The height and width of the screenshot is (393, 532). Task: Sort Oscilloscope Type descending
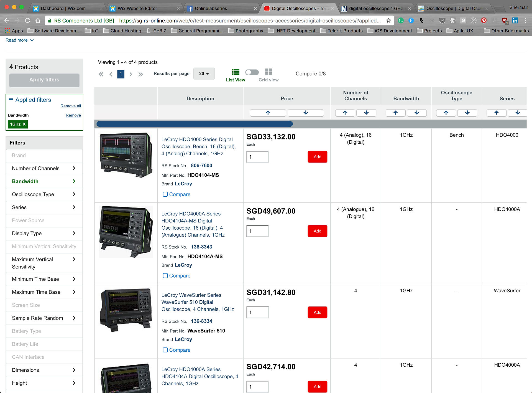[x=467, y=113]
